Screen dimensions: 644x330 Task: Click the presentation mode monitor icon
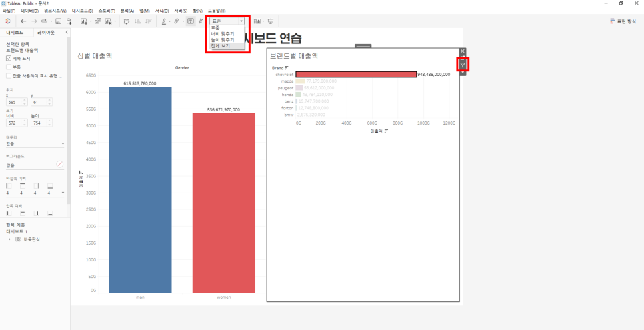click(271, 21)
